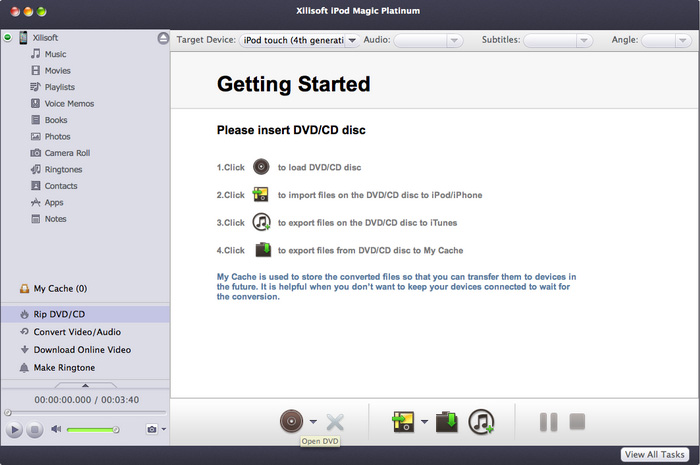Open the dropdown arrow next to Open DVD
Screen dimensions: 700x465
[313, 421]
